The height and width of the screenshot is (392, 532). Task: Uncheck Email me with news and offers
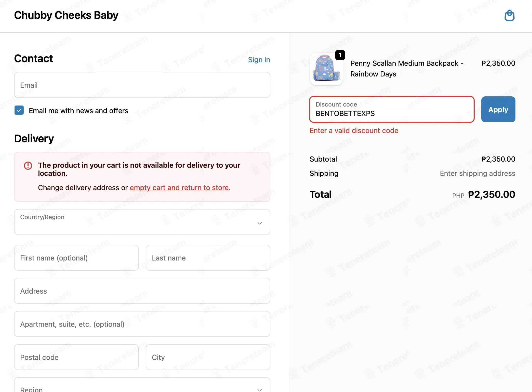[x=19, y=110]
